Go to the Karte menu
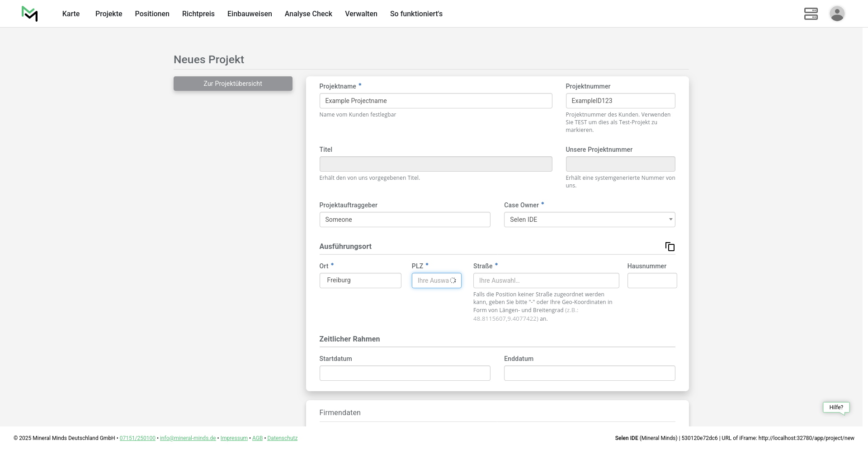Viewport: 868px width, 449px height. coord(71,14)
